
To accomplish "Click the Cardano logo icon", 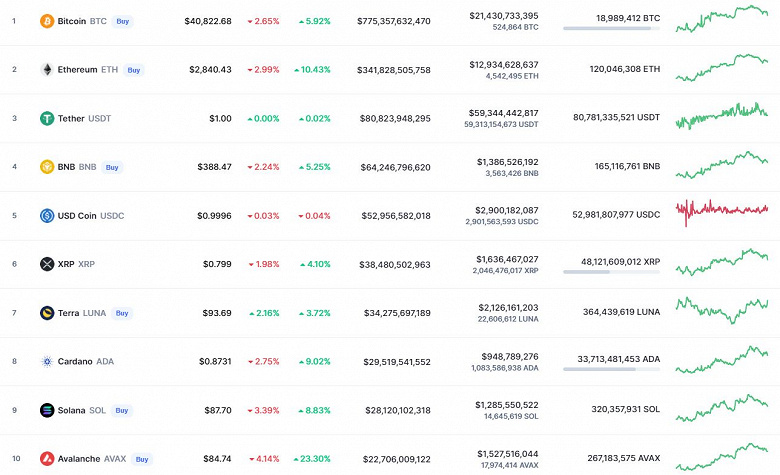I will (x=46, y=361).
